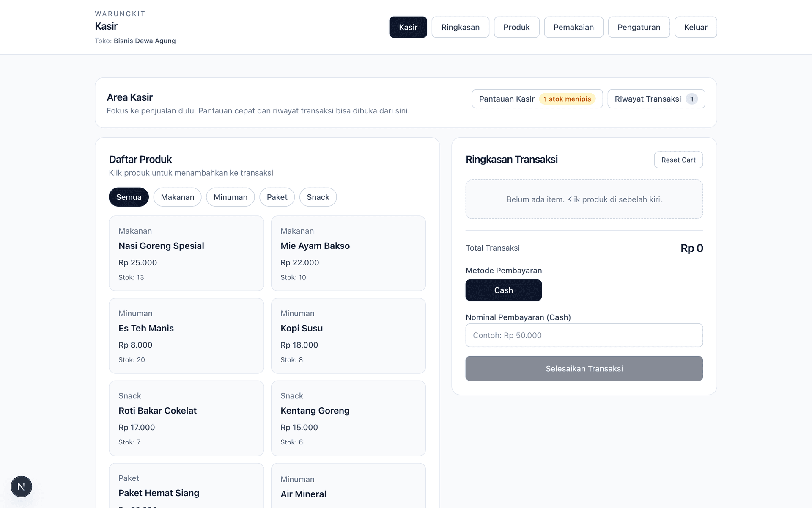Open Riwayat Transaksi history
812x508 pixels.
pyautogui.click(x=656, y=99)
